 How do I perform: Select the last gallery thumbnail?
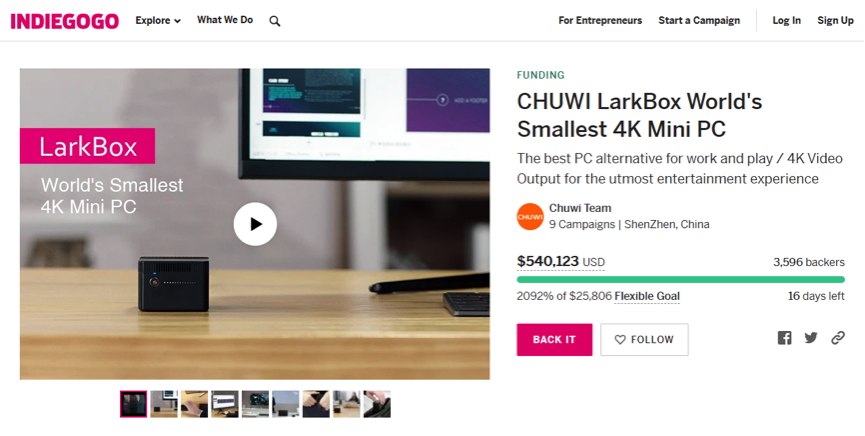pyautogui.click(x=377, y=404)
